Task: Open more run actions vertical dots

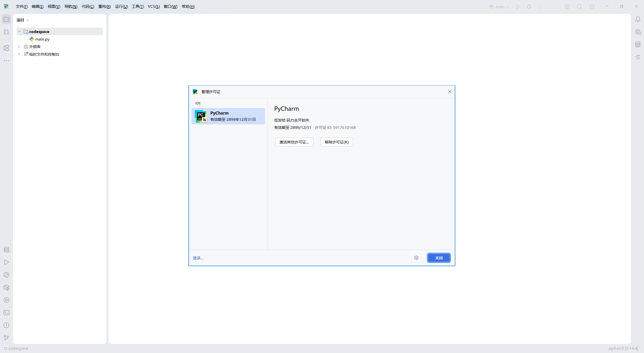Action: (540, 7)
